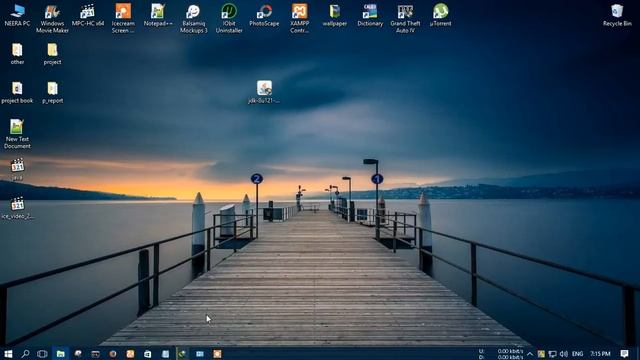This screenshot has height=360, width=640.
Task: Select the 'project book' file icon
Action: pyautogui.click(x=17, y=93)
